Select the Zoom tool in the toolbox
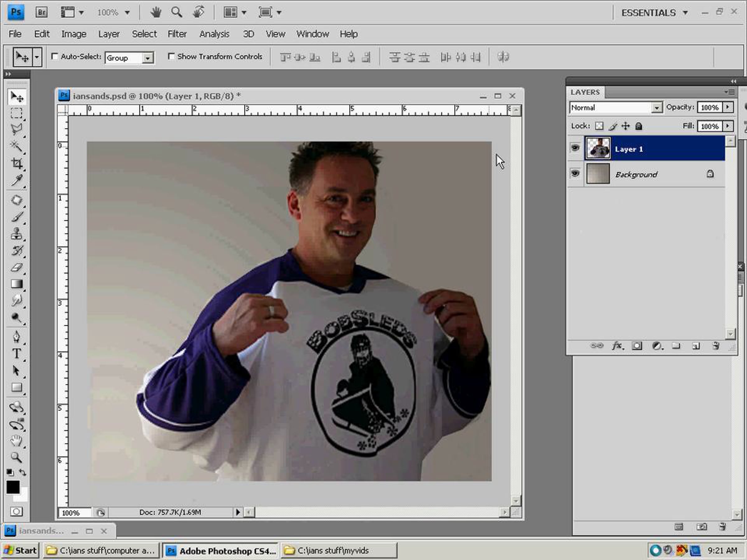747x560 pixels. click(16, 457)
